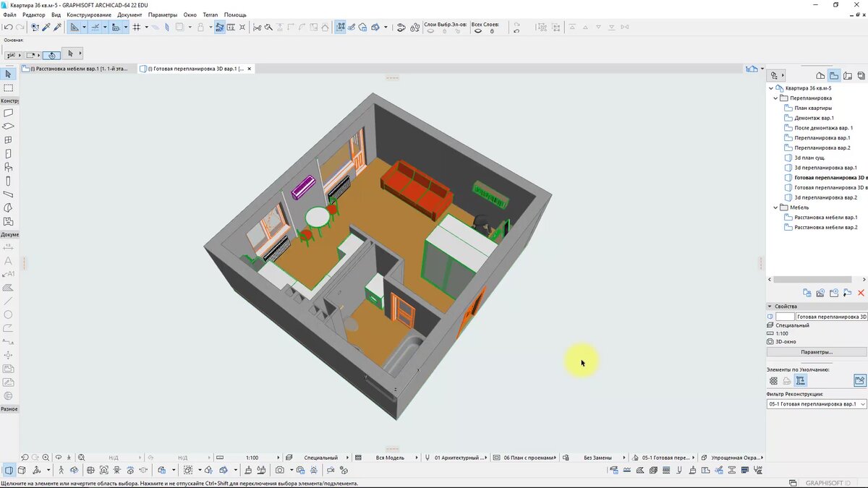Viewport: 868px width, 488px height.
Task: Select the syringe inject parameters tool
Action: coord(59,27)
